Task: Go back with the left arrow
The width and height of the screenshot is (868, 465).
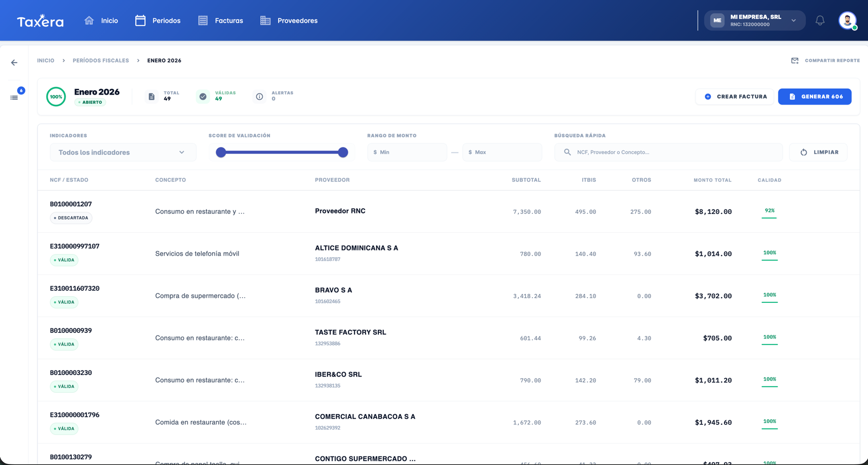Action: [14, 63]
